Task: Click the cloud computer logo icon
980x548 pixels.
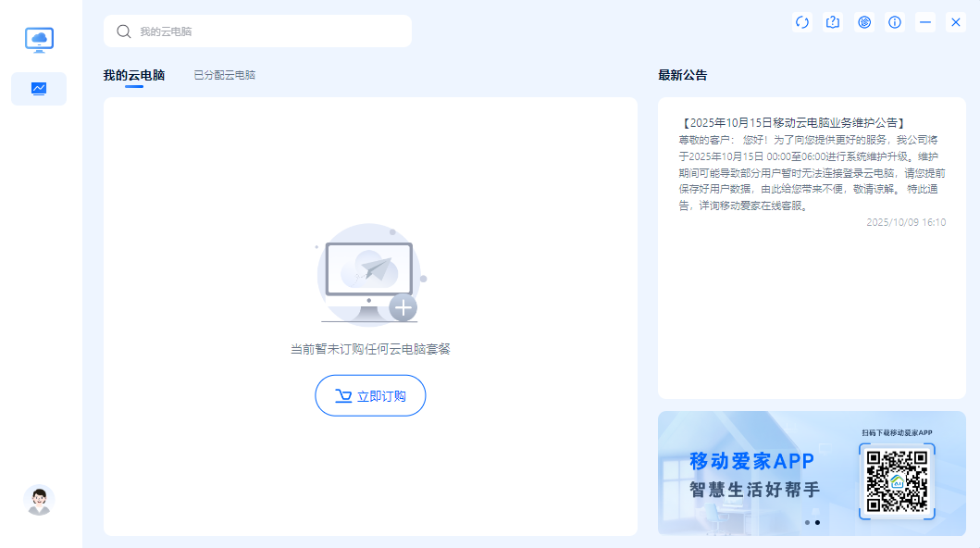Action: coord(39,39)
